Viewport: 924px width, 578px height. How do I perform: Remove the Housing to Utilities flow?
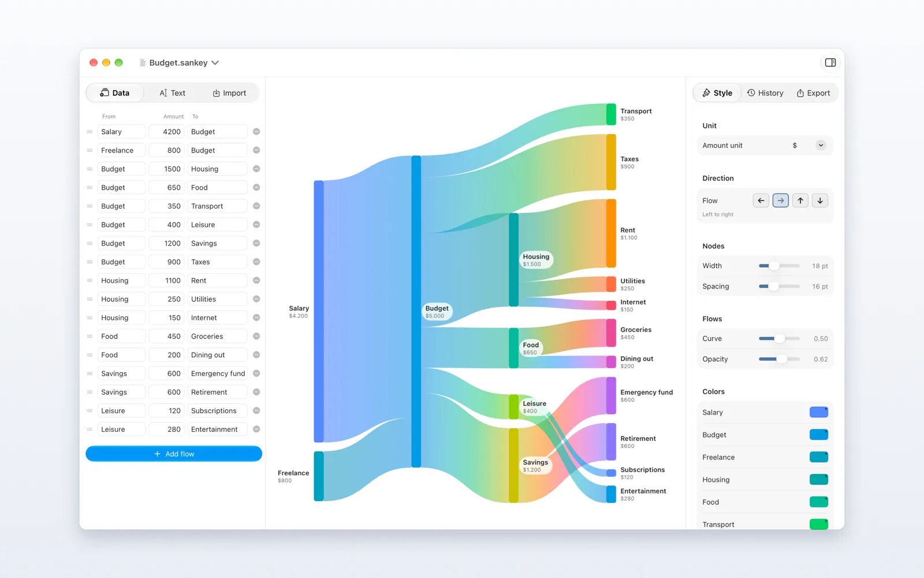click(x=256, y=299)
